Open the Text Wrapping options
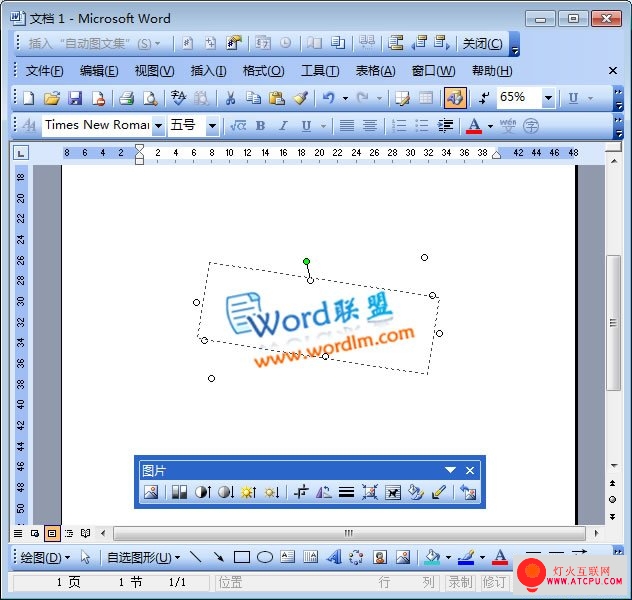 393,492
